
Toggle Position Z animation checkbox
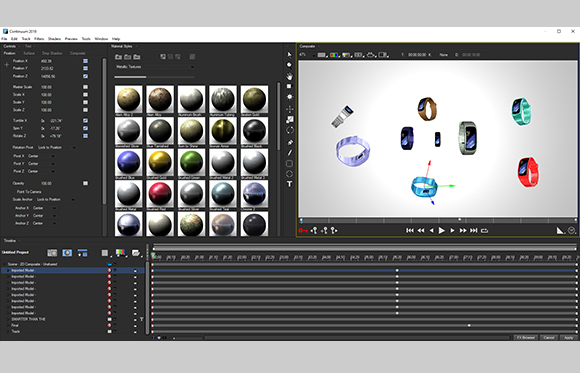(85, 76)
